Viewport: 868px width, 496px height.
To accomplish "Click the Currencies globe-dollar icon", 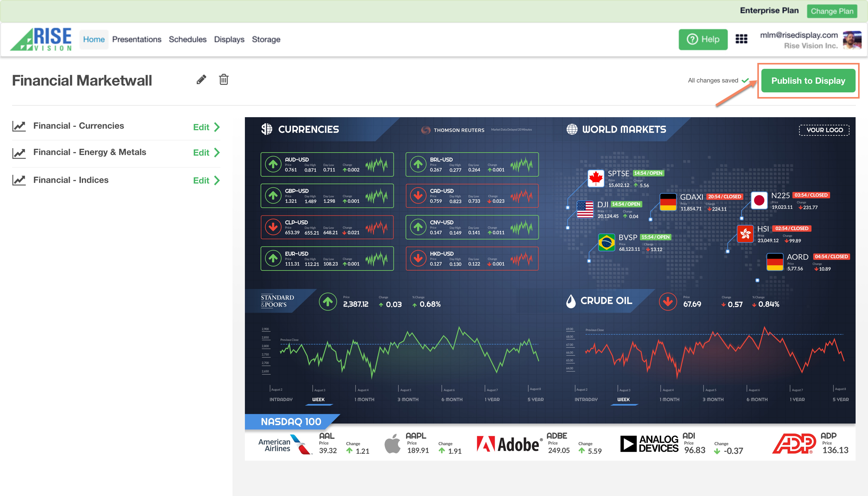I will pyautogui.click(x=267, y=129).
